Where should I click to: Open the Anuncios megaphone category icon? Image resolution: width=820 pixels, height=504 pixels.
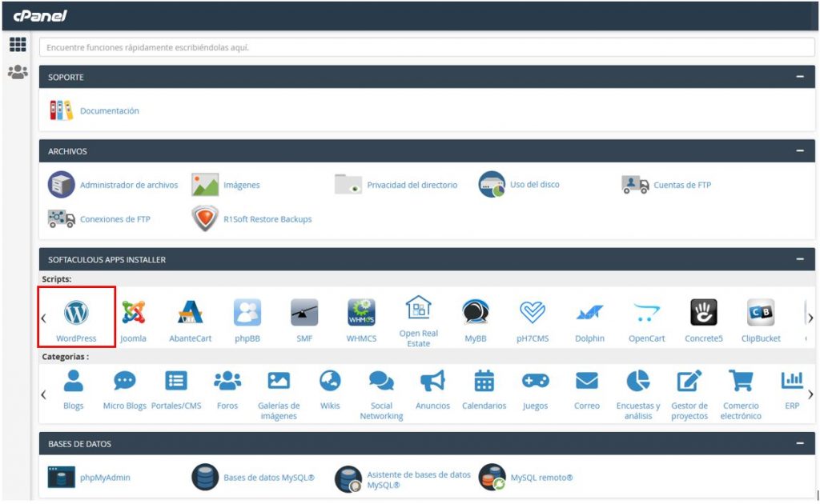click(x=432, y=381)
